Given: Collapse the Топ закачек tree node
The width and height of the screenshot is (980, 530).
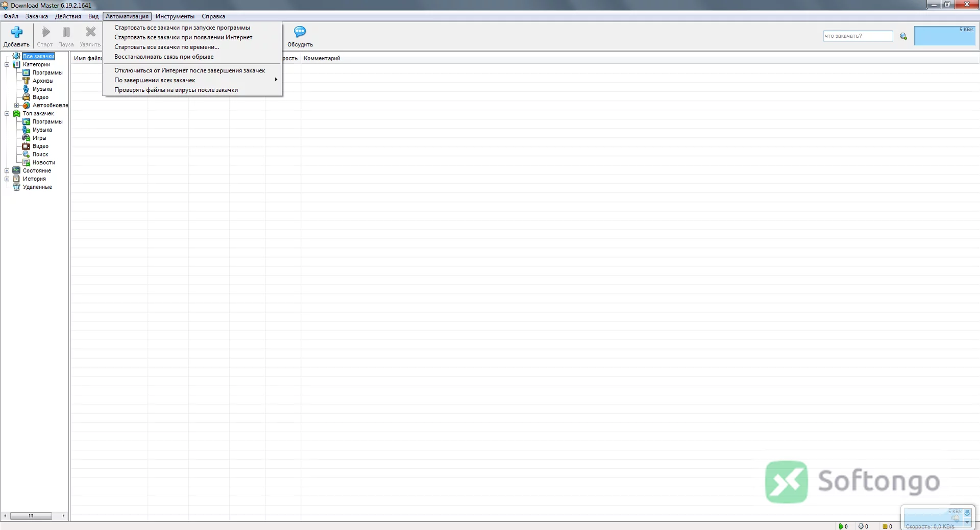Looking at the screenshot, I should [x=7, y=114].
